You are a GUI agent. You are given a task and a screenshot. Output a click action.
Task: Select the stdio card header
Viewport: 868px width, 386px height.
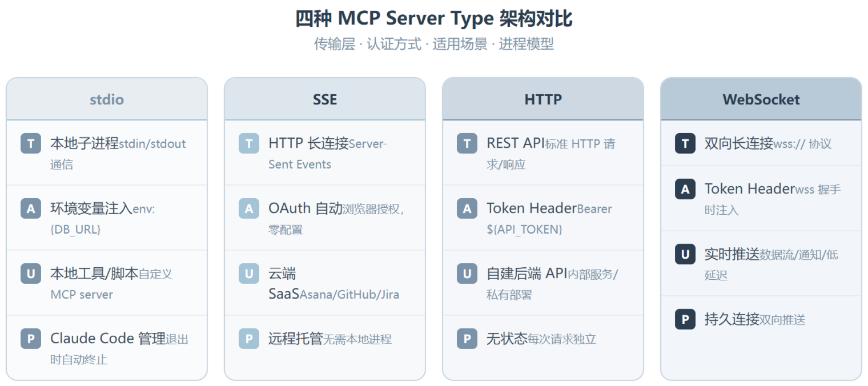(107, 99)
